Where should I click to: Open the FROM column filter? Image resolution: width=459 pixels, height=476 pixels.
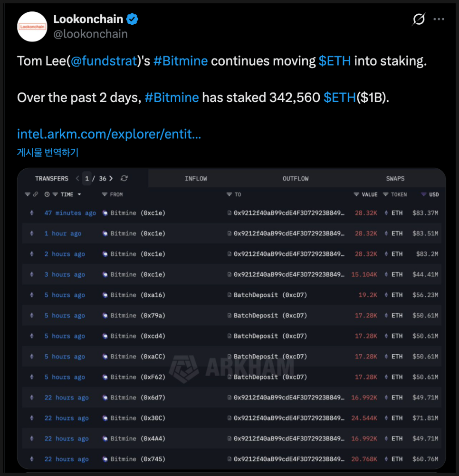[x=105, y=194]
